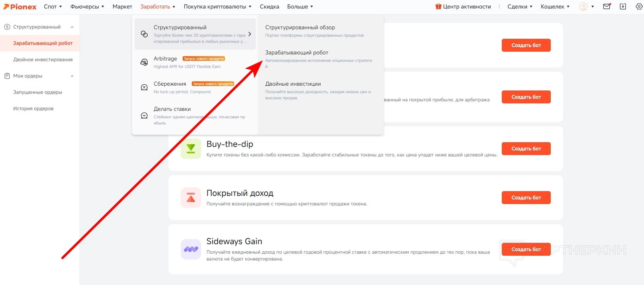Click the download app icon in header
The image size is (644, 285).
pos(623,6)
